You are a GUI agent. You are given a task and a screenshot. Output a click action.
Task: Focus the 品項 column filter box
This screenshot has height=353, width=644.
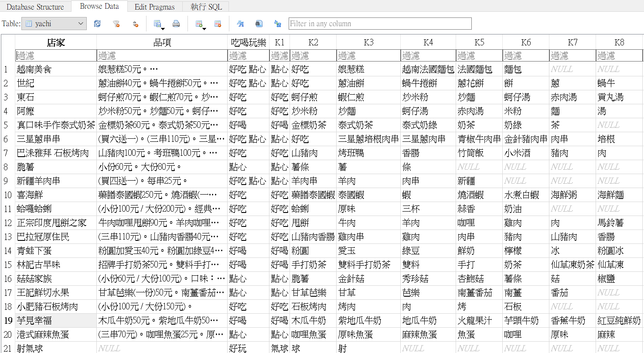pos(162,55)
